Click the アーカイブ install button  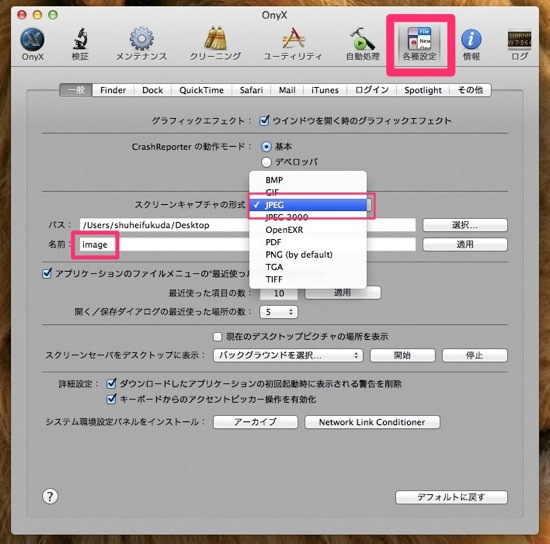coord(255,422)
